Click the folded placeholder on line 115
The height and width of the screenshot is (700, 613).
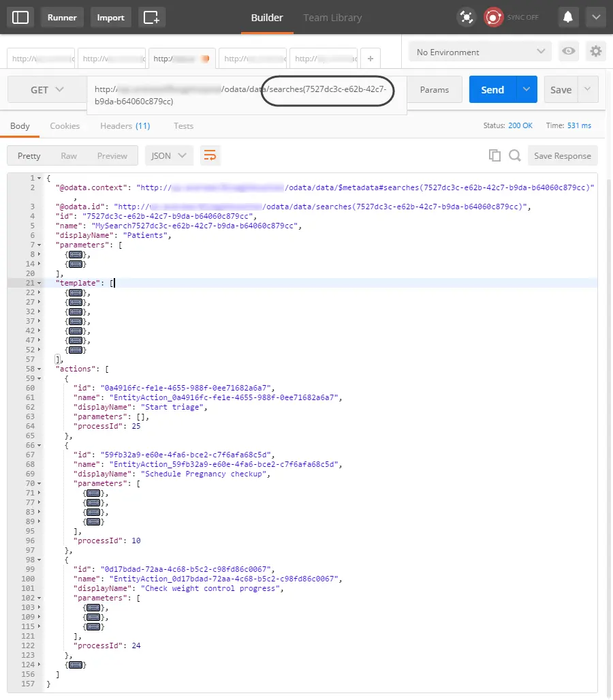click(93, 627)
